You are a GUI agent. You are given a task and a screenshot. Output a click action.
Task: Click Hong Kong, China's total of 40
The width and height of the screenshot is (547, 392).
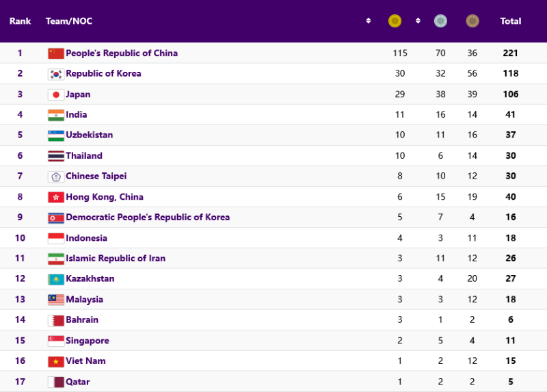(x=510, y=197)
